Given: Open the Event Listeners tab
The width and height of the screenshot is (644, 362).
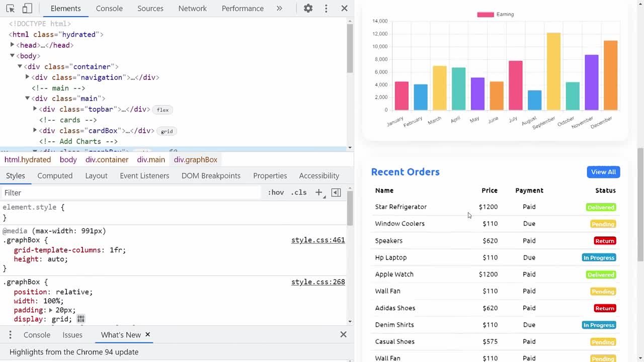Looking at the screenshot, I should point(144,175).
